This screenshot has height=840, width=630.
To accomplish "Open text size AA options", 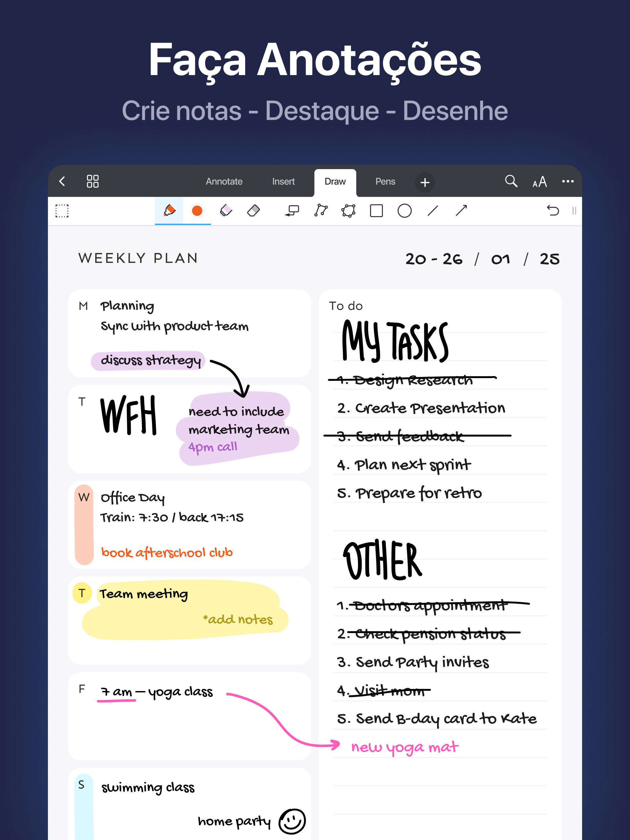I will tap(539, 182).
